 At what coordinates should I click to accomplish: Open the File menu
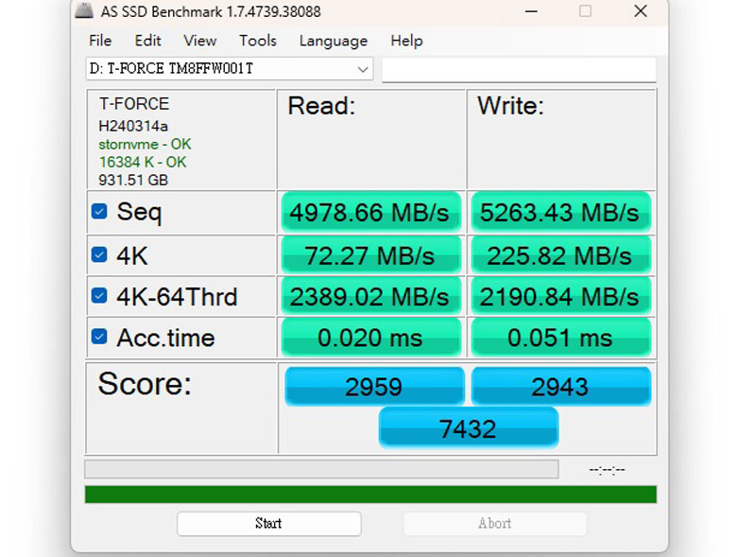tap(100, 41)
